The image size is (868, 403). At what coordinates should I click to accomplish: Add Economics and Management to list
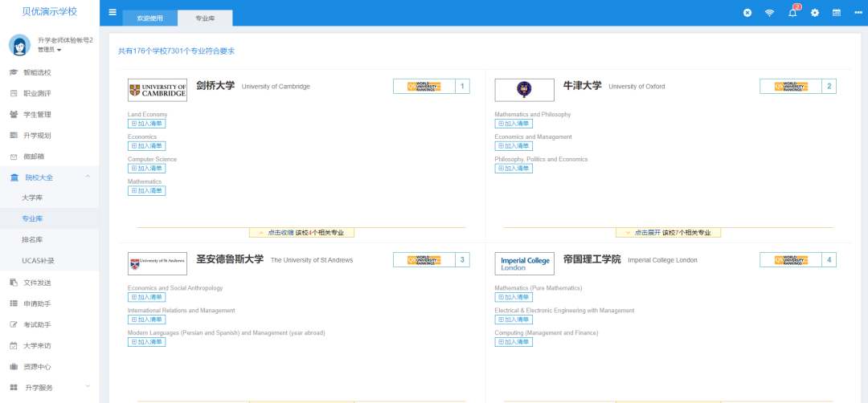pos(513,146)
